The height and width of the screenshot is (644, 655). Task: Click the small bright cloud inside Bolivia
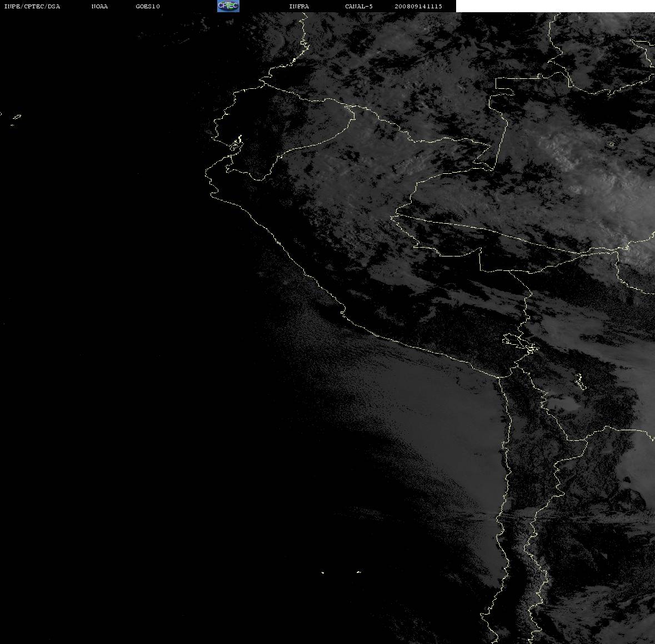click(x=563, y=404)
